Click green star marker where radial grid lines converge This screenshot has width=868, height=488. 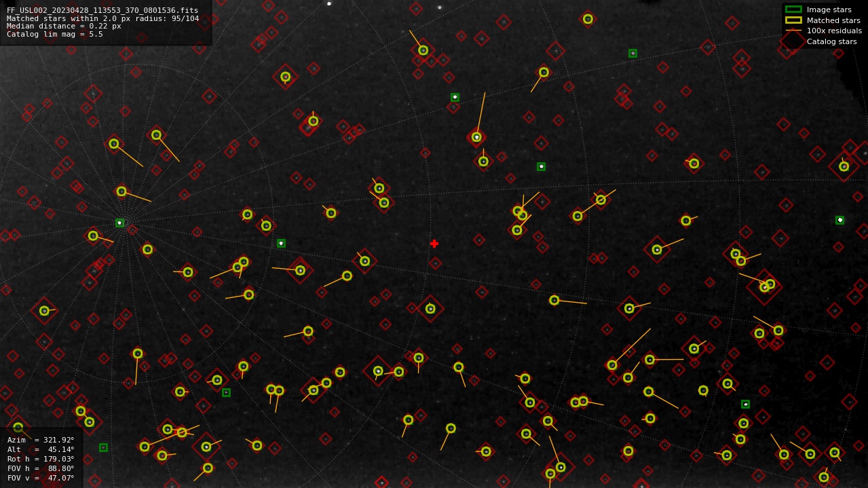coord(119,223)
